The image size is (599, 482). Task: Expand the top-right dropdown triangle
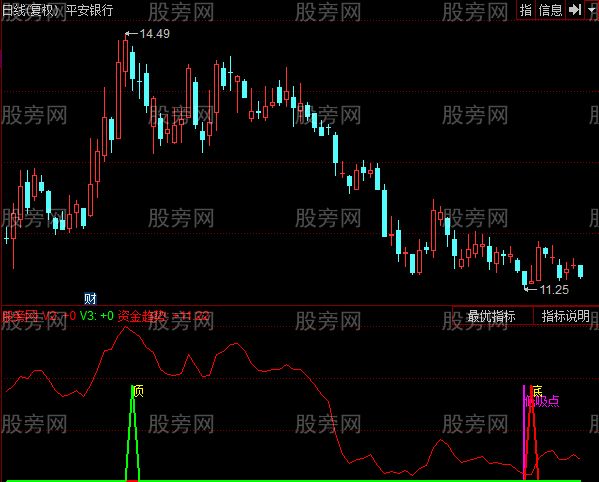592,10
